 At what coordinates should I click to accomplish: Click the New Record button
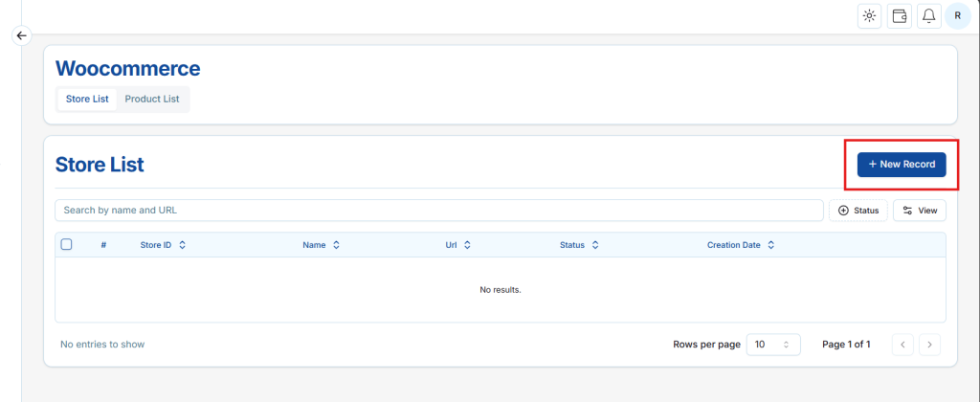(901, 165)
